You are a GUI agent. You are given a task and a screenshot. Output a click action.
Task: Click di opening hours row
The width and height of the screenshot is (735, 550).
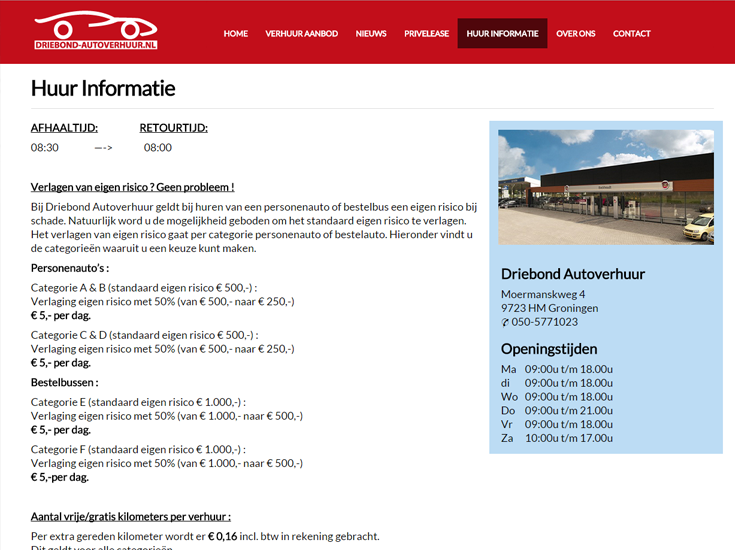point(557,383)
